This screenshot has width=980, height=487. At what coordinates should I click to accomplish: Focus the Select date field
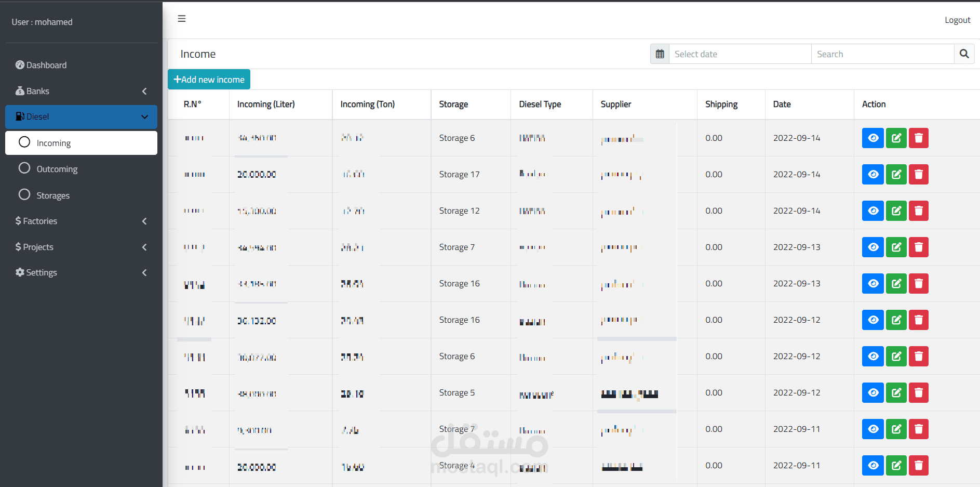pos(740,54)
